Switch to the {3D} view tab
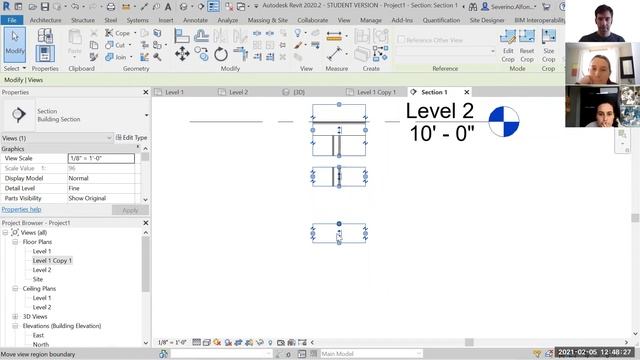 coord(299,92)
